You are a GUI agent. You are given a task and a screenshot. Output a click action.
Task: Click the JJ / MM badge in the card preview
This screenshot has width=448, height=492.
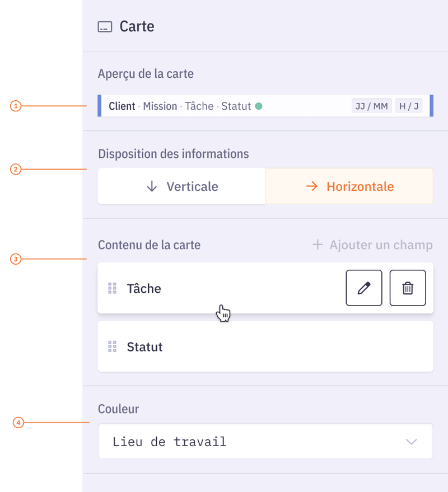(371, 106)
